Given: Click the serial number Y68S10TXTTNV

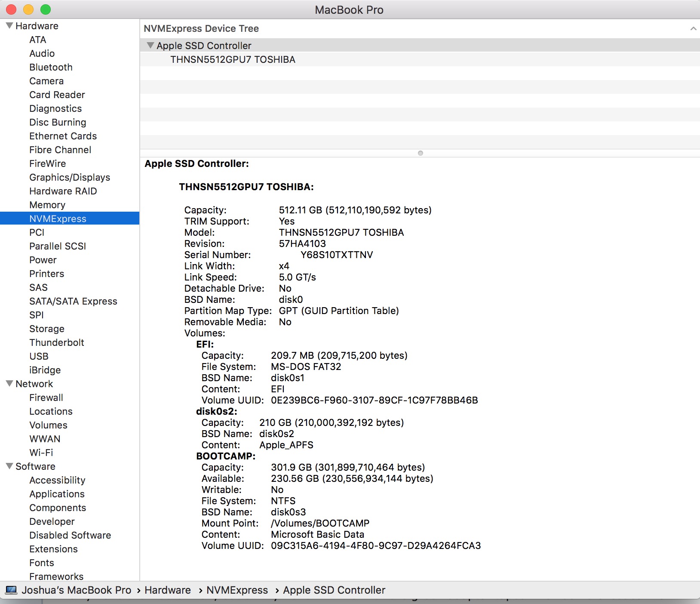Looking at the screenshot, I should 337,255.
